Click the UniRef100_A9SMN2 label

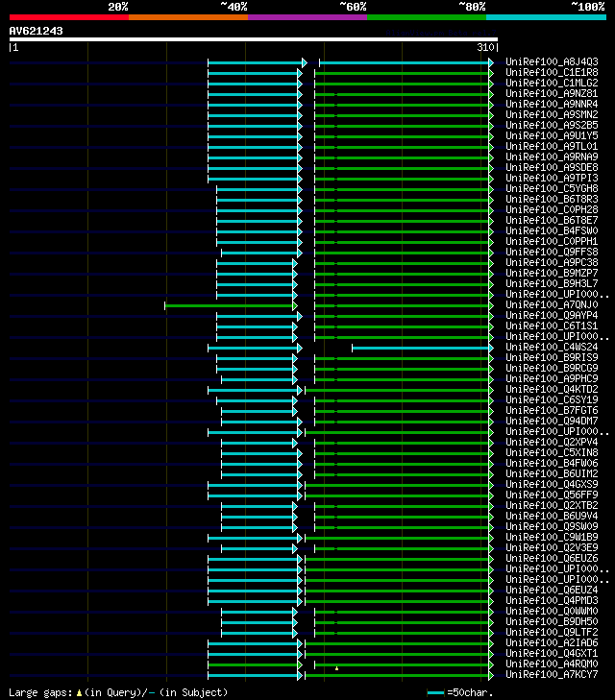(x=552, y=114)
